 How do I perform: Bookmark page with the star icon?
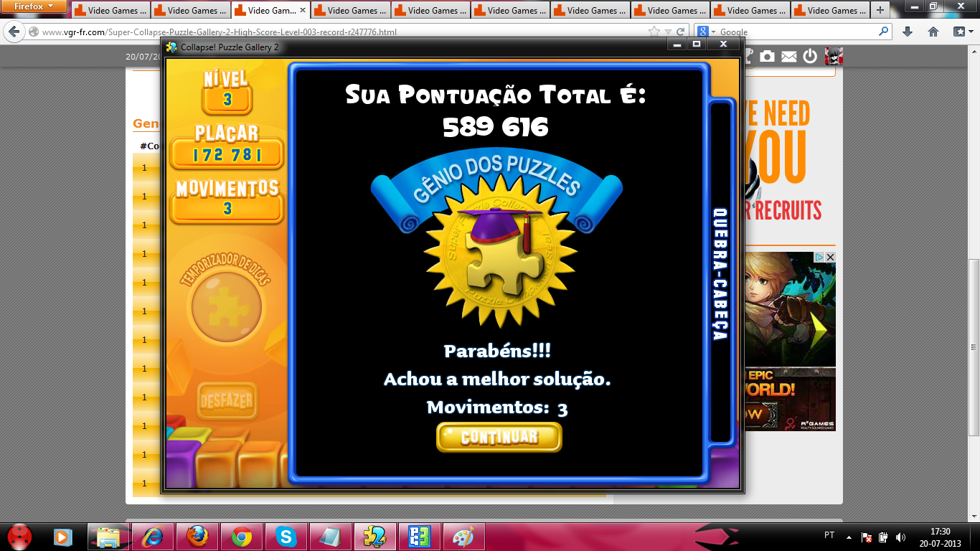(654, 32)
